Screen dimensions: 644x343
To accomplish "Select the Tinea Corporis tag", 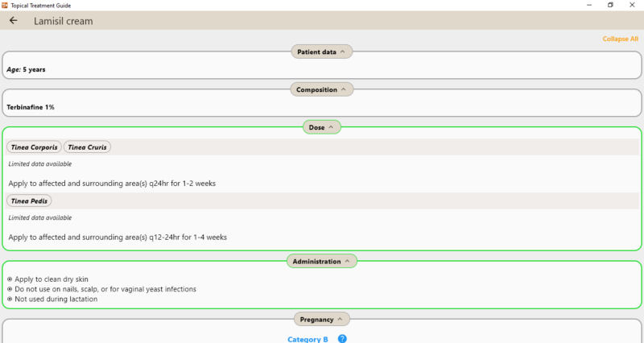I will 34,147.
